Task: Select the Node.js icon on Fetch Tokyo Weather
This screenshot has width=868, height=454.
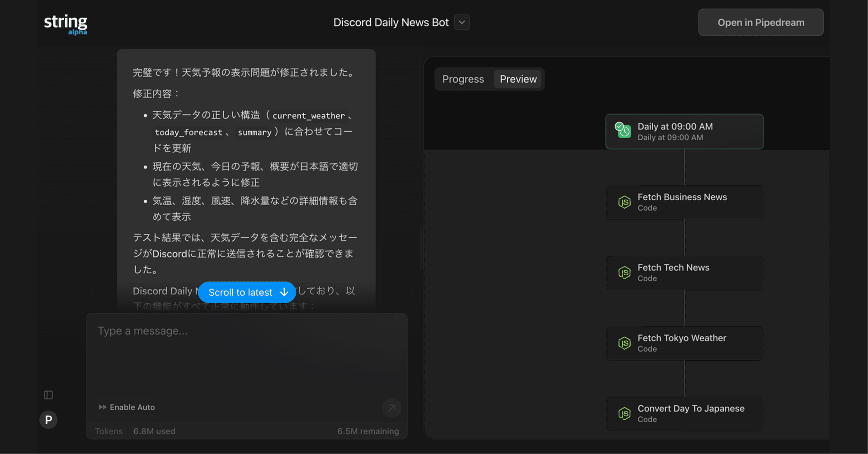Action: click(624, 343)
